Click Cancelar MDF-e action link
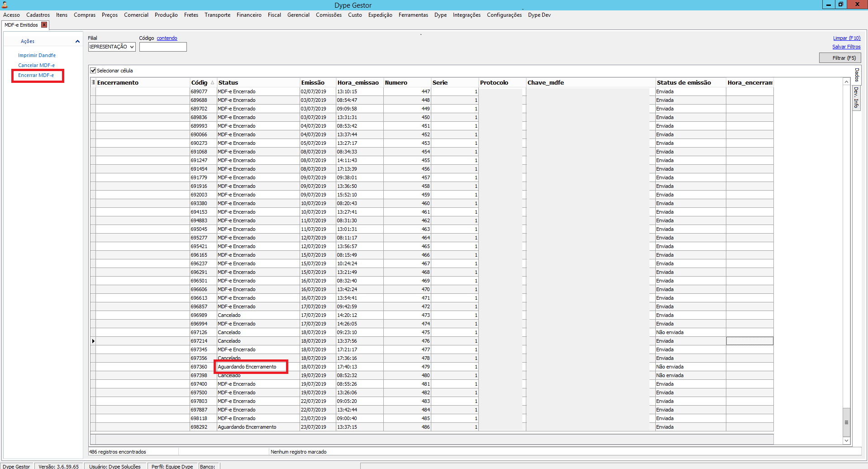The image size is (868, 469). click(36, 65)
